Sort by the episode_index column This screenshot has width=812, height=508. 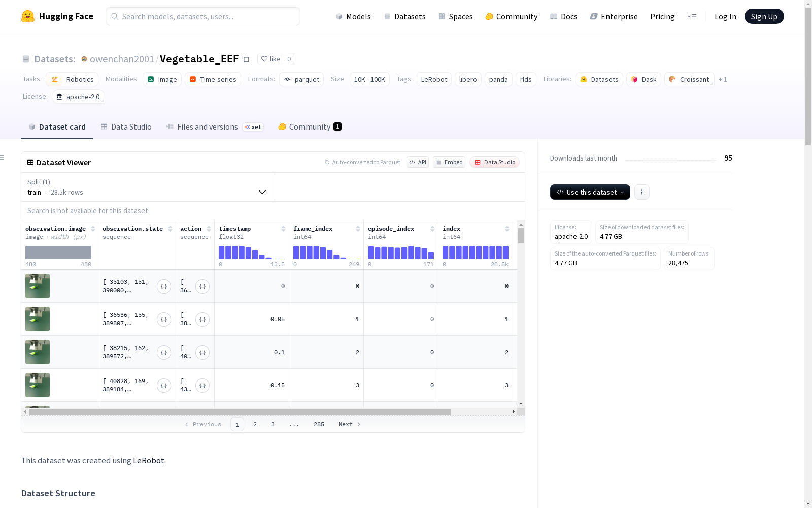point(432,229)
